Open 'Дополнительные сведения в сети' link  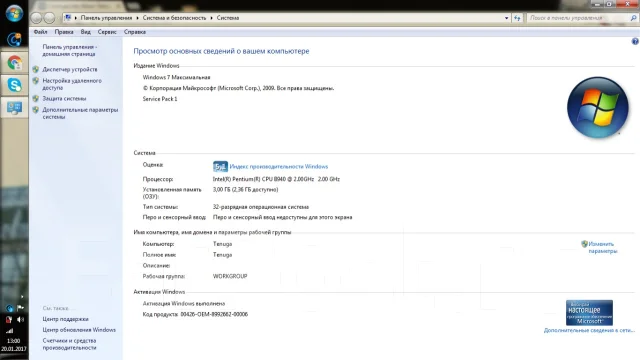[589, 330]
